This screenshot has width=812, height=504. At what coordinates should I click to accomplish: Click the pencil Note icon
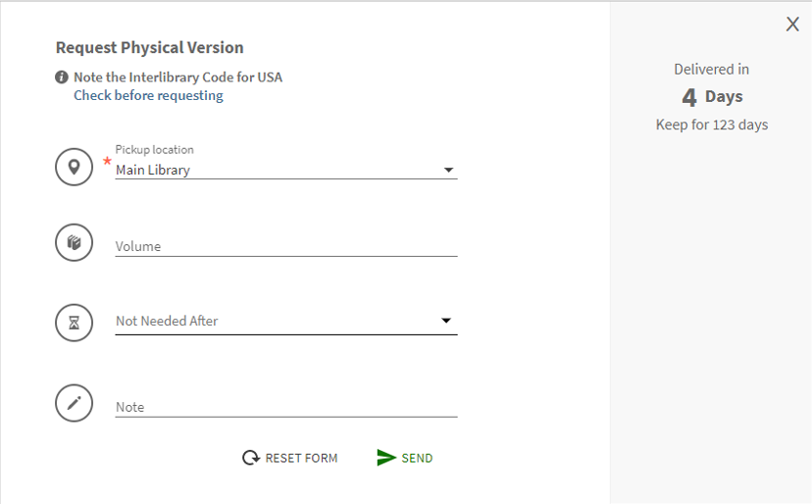coord(74,403)
